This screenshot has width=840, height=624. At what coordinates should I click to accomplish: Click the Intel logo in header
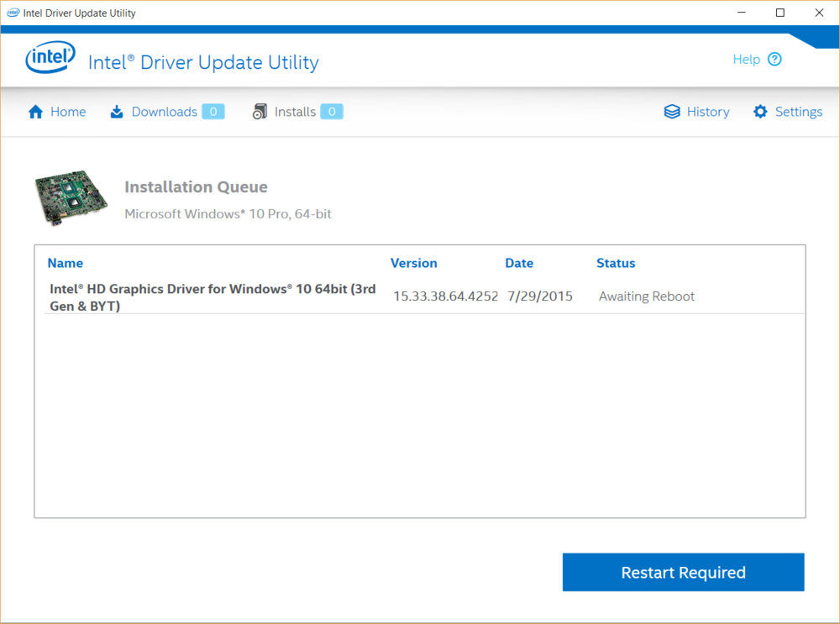50,57
